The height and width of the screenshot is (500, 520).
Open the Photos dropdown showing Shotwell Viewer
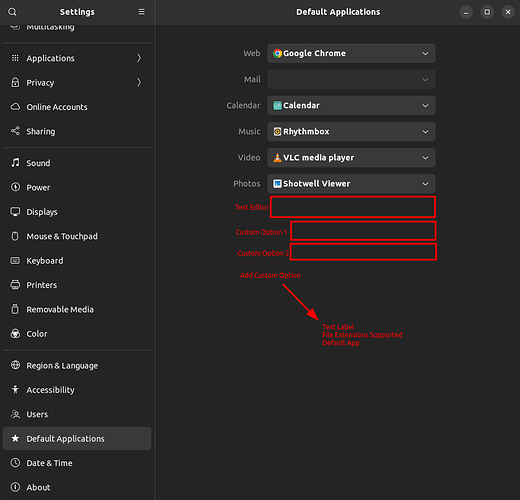[351, 184]
